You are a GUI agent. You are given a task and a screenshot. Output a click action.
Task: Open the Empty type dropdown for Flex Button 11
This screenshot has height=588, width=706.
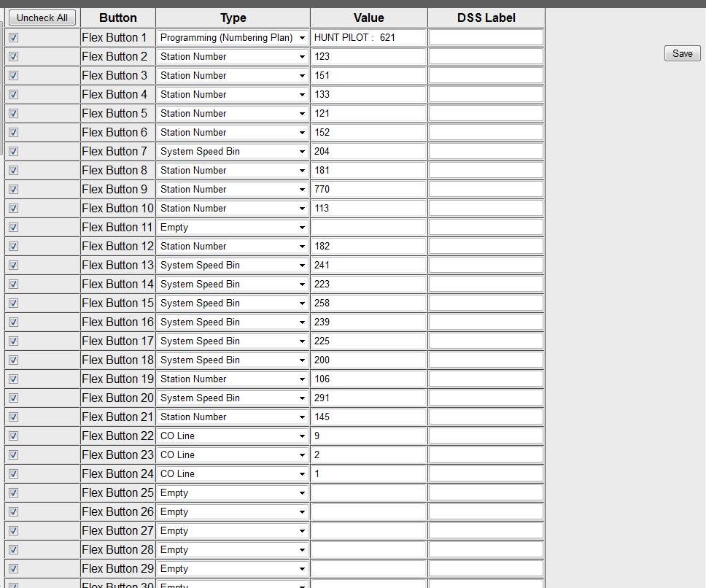(233, 228)
